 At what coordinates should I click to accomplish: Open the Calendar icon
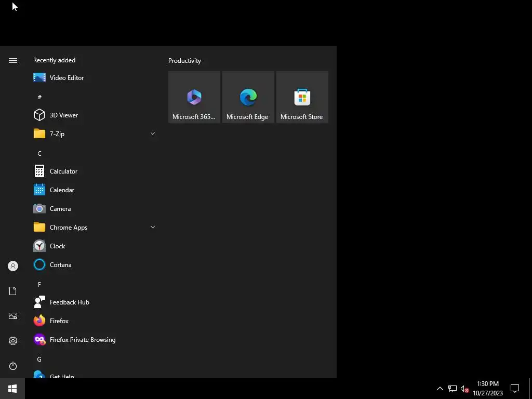[39, 190]
